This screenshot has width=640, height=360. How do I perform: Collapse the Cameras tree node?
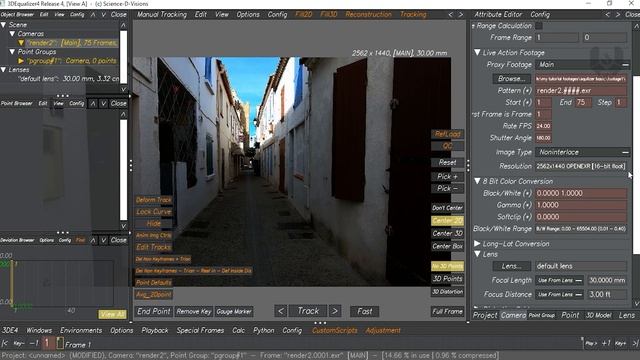(x=12, y=34)
